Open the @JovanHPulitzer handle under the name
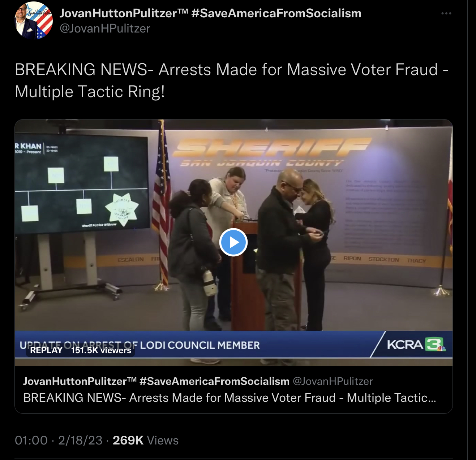Viewport: 476px width, 460px height. (105, 28)
